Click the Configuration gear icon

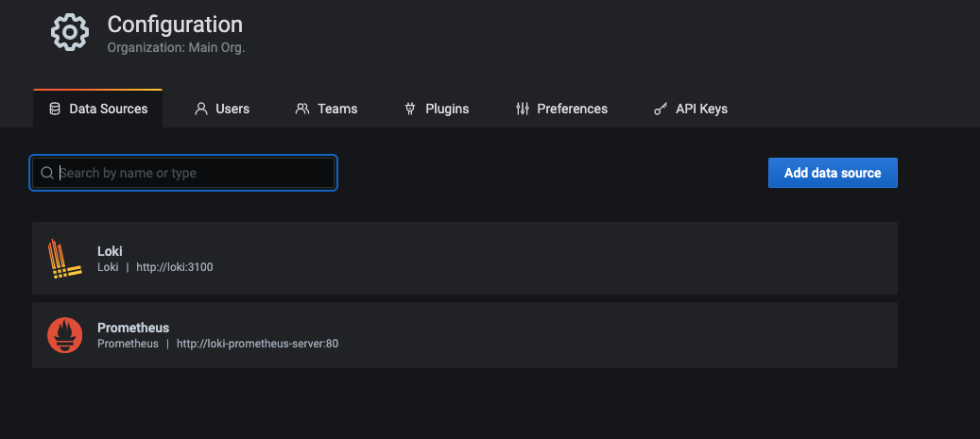[70, 32]
